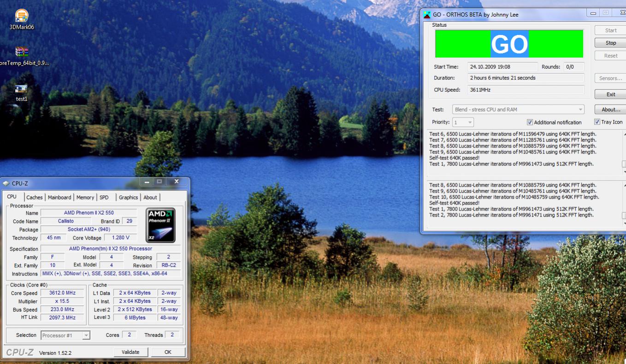Viewport: 626px width, 364px height.
Task: Switch to the CPU tab
Action: pos(12,197)
